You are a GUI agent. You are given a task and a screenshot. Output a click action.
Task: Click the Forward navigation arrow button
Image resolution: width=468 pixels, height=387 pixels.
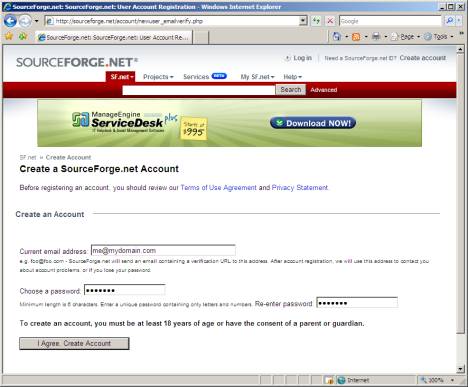25,21
